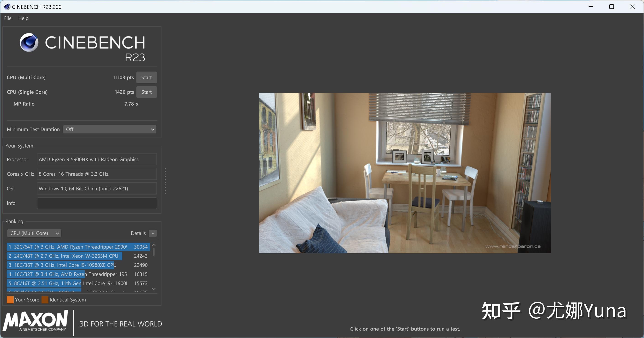
Task: Start the CPU Multi Core test
Action: tap(146, 77)
